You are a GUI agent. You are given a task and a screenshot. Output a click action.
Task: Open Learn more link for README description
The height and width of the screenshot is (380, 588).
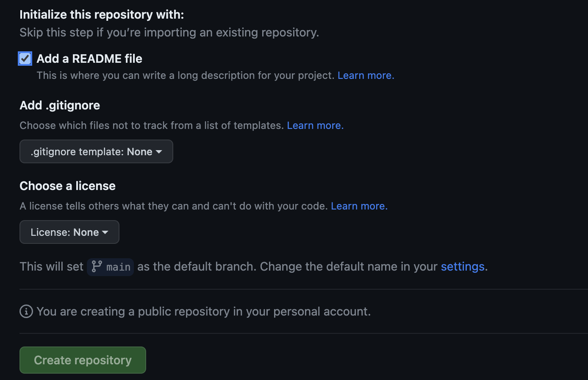(x=366, y=75)
